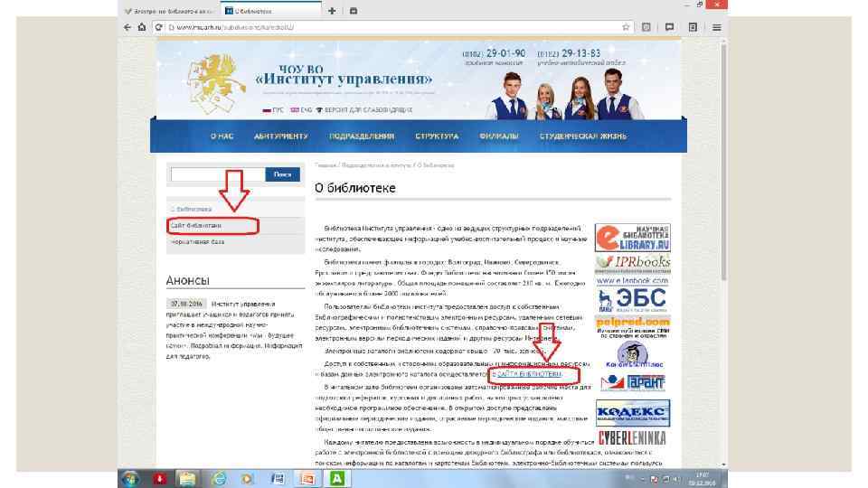Open the IPRbooks banner
The image size is (868, 488).
point(633,263)
